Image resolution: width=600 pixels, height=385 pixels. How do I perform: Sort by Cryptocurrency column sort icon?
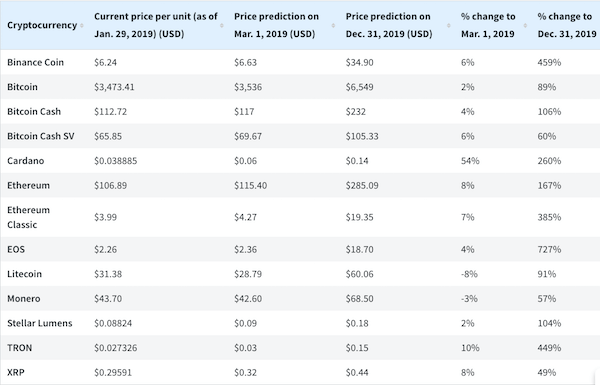click(82, 25)
